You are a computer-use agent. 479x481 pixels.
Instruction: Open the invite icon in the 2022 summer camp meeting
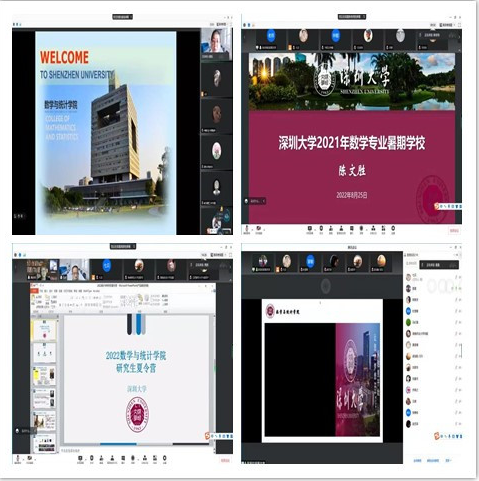(x=101, y=459)
